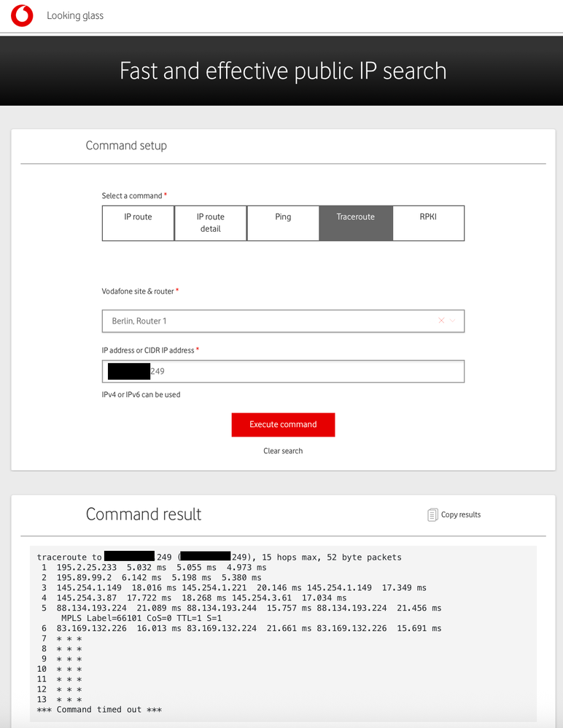Select the RPKI command

[428, 223]
